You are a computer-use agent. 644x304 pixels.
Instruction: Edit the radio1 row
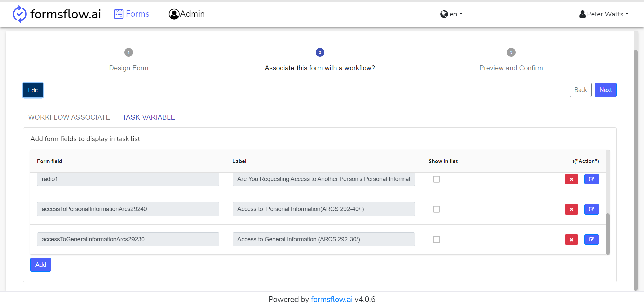[x=592, y=179]
